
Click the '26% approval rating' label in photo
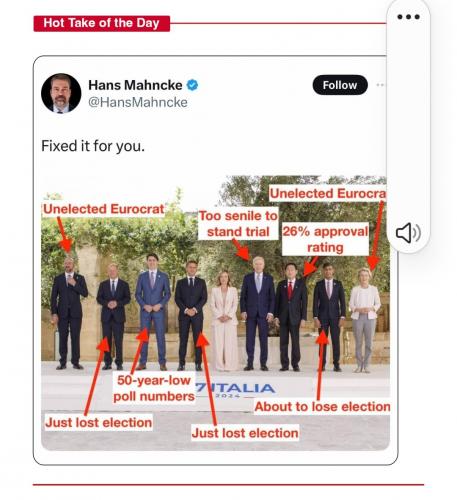pos(325,239)
